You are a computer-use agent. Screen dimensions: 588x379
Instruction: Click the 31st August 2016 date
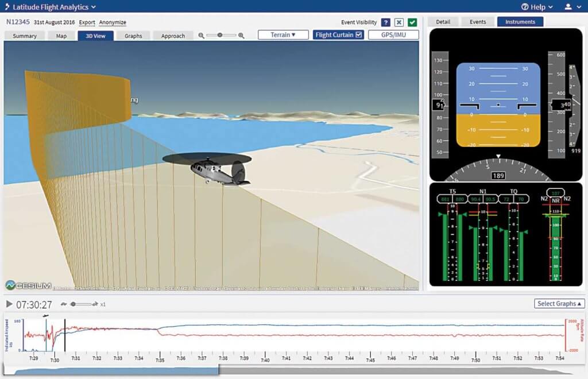click(x=55, y=22)
